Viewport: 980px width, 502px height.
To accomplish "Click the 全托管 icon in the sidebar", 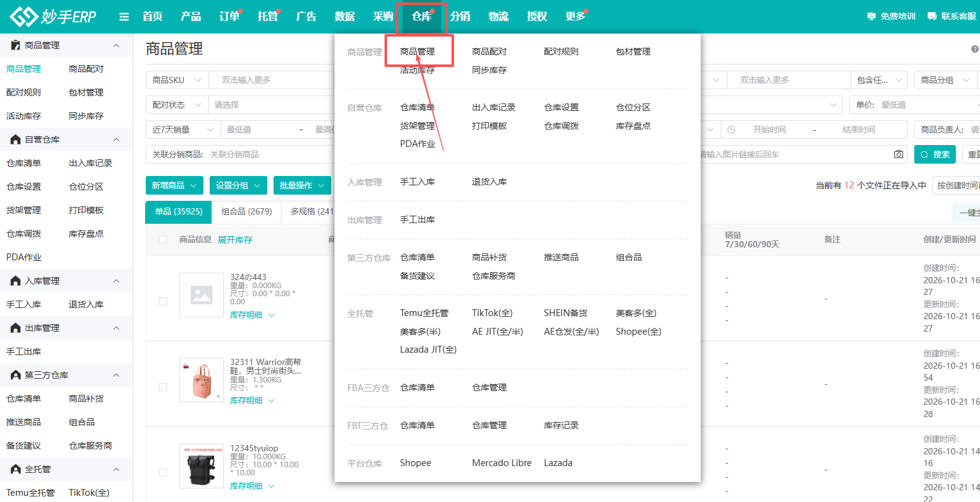I will pyautogui.click(x=16, y=469).
